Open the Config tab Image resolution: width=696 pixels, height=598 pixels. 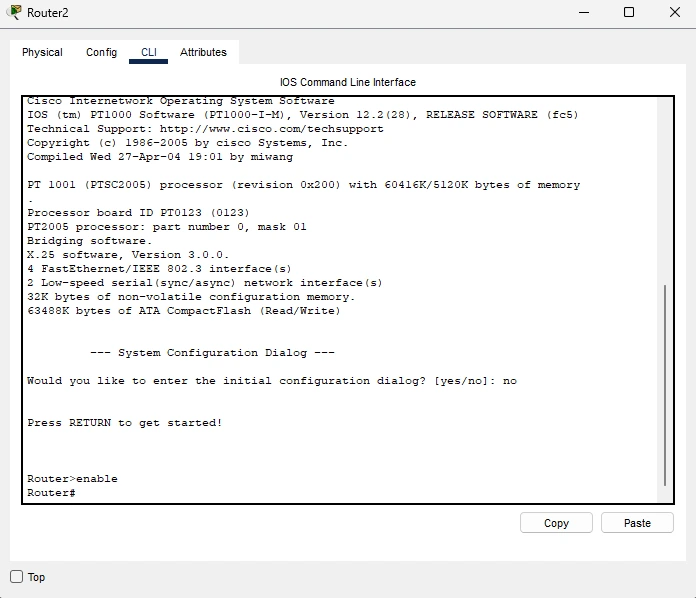click(101, 52)
